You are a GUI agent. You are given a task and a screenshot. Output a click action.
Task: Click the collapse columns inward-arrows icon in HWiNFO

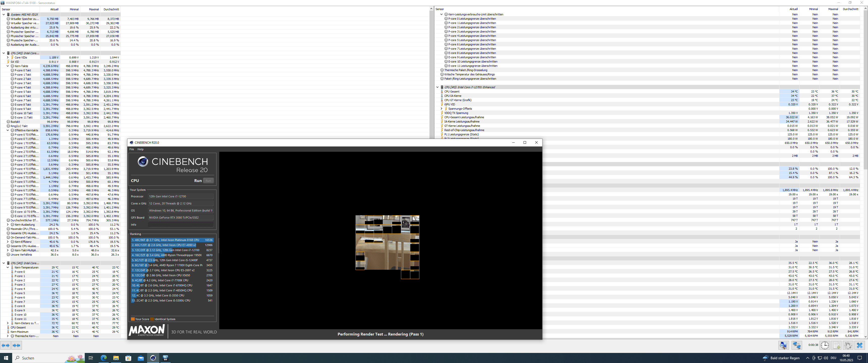tap(16, 345)
